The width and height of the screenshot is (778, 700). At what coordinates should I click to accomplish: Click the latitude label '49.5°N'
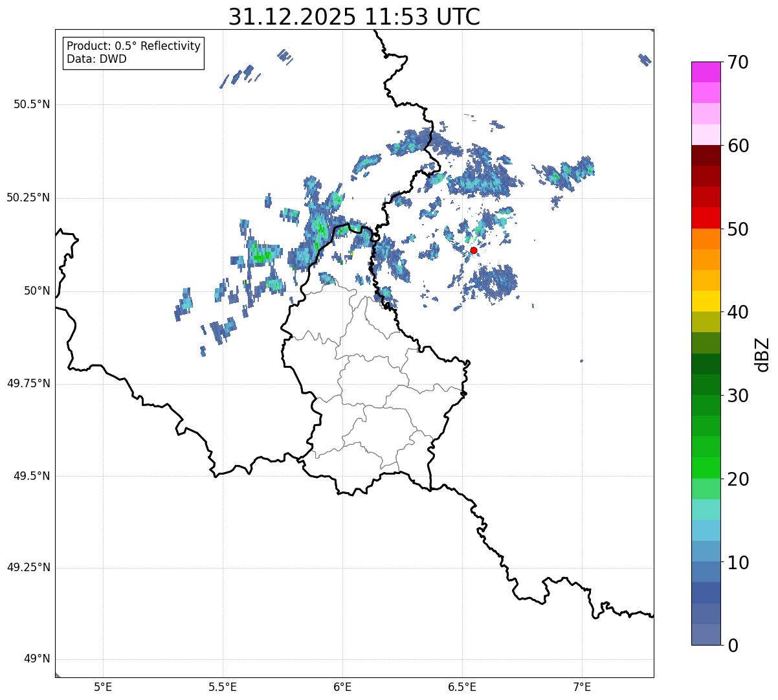pyautogui.click(x=32, y=476)
